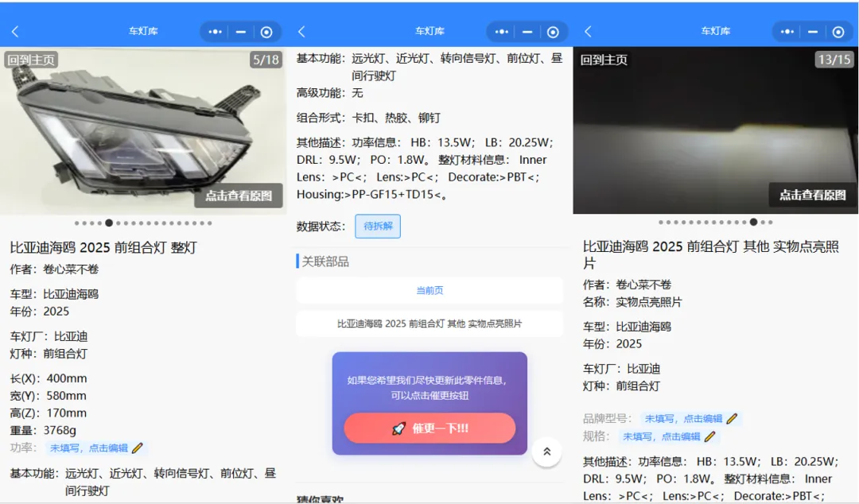Screen dimensions: 859x504
Task: Click the scroll-to-top double chevron button
Action: (546, 452)
